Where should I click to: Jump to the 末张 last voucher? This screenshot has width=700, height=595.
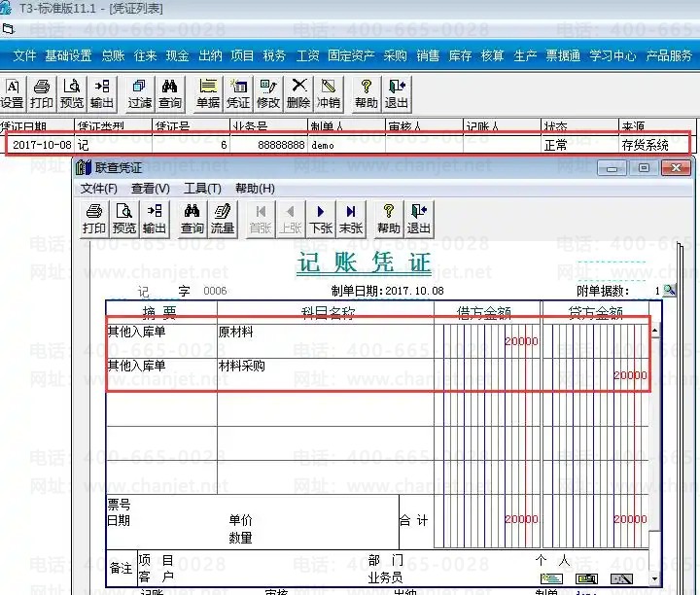coord(350,219)
